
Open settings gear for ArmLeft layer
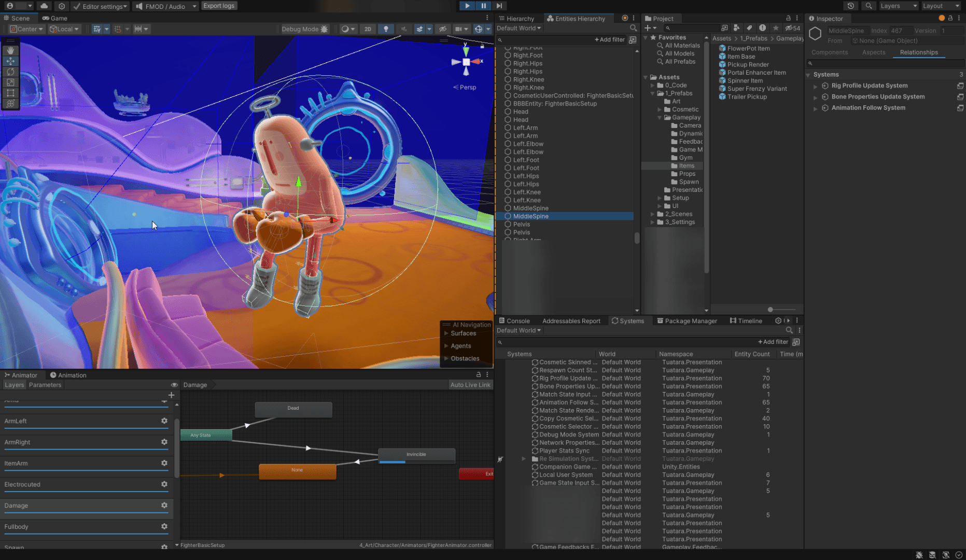click(x=164, y=421)
